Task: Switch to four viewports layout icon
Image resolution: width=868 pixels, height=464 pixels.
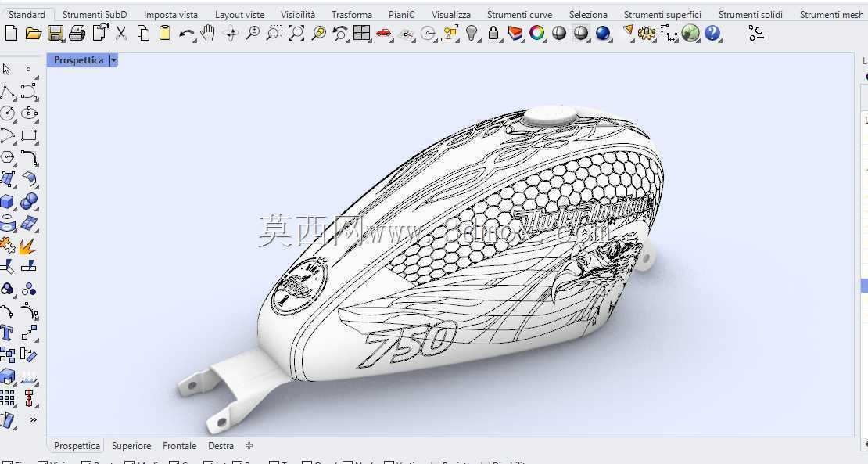Action: (361, 33)
